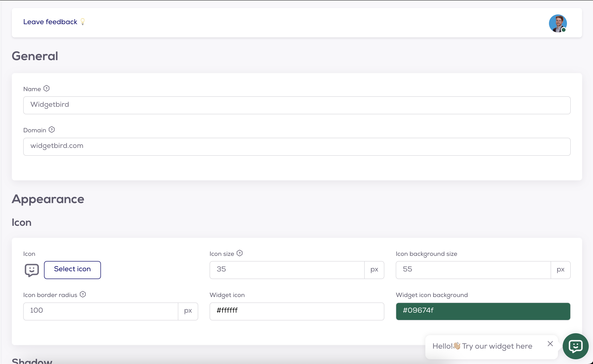This screenshot has width=593, height=364.
Task: Click the Icon border radius help icon
Action: pyautogui.click(x=83, y=294)
